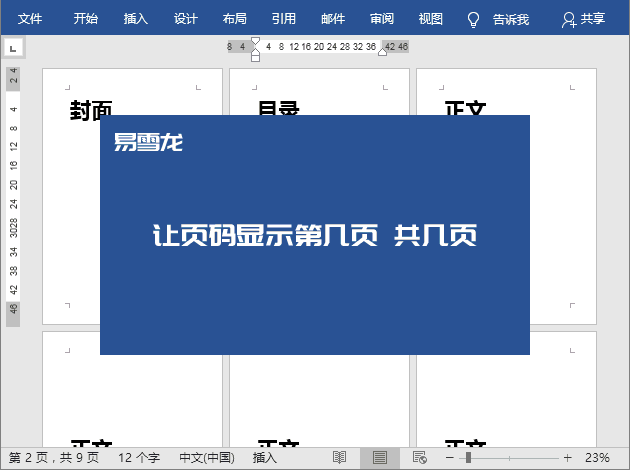Click the zoom slider handle
Viewport: 630px width, 470px height.
click(x=468, y=458)
